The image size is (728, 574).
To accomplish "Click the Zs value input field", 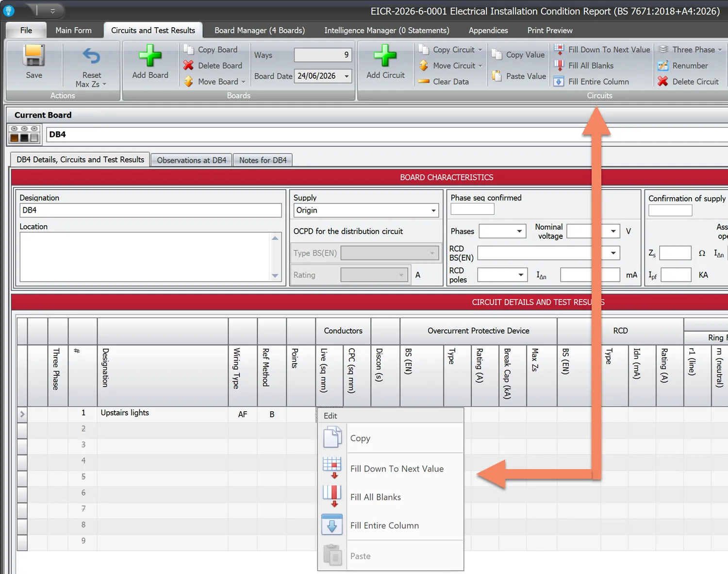I will click(x=675, y=253).
